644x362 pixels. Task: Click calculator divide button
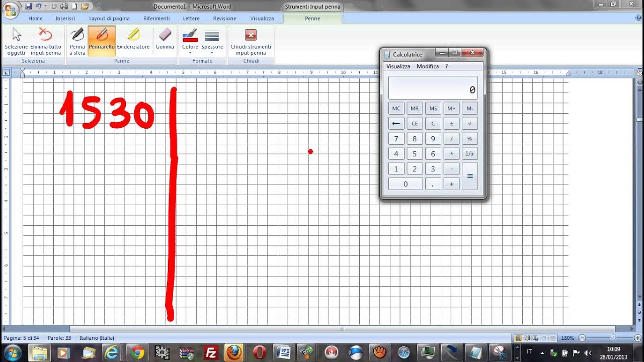(451, 139)
